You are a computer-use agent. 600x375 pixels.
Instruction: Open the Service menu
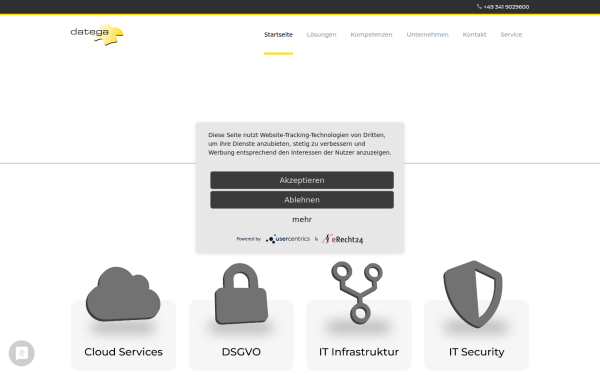coord(511,34)
